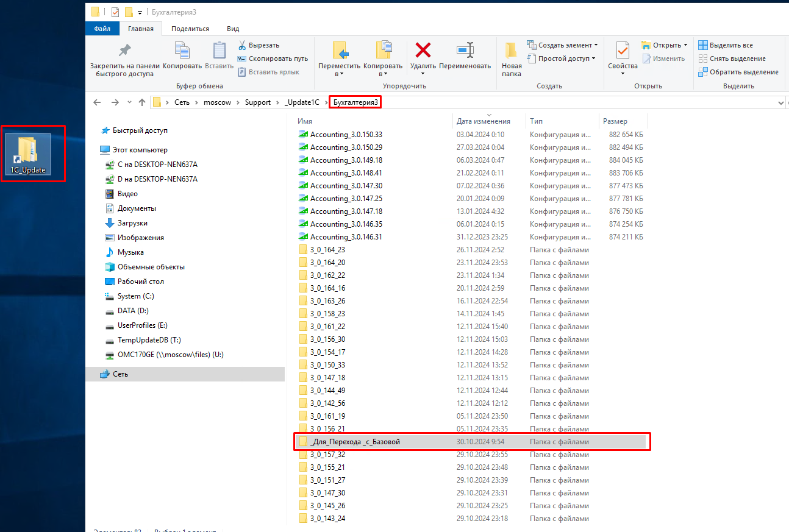Screen dimensions: 789x532
Task: Click the moscow breadcrumb in the address bar
Action: pos(217,102)
